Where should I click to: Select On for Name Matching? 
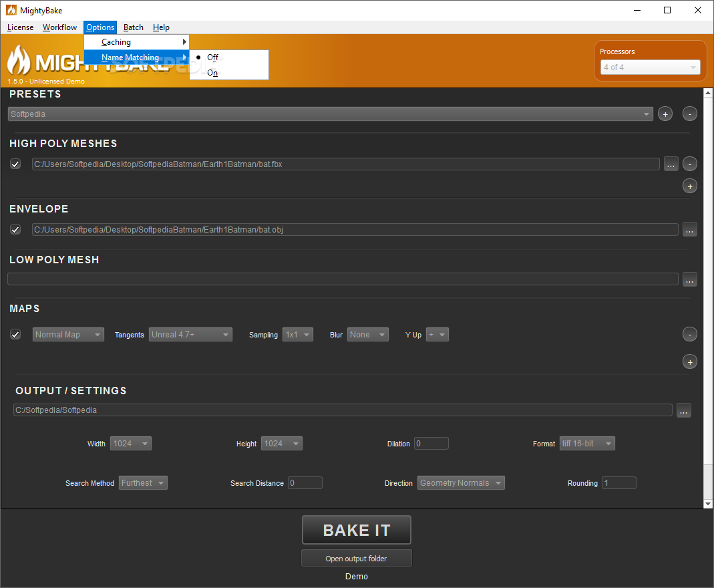click(x=228, y=72)
